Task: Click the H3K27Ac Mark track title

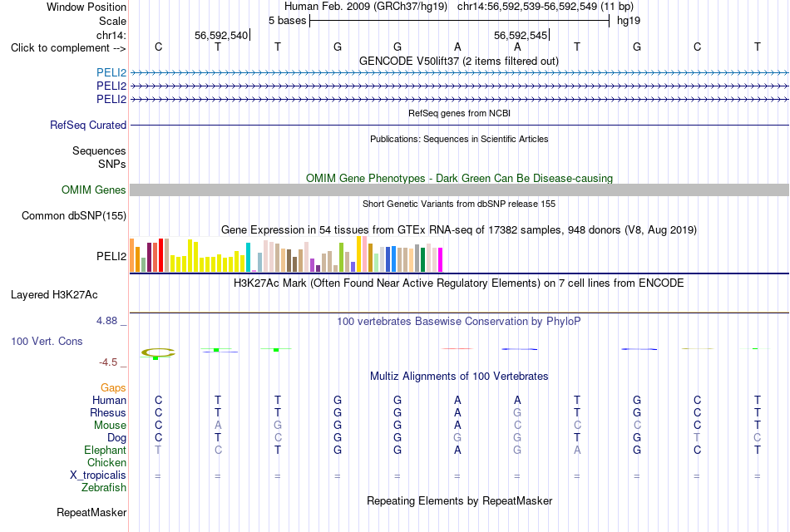Action: 459,283
